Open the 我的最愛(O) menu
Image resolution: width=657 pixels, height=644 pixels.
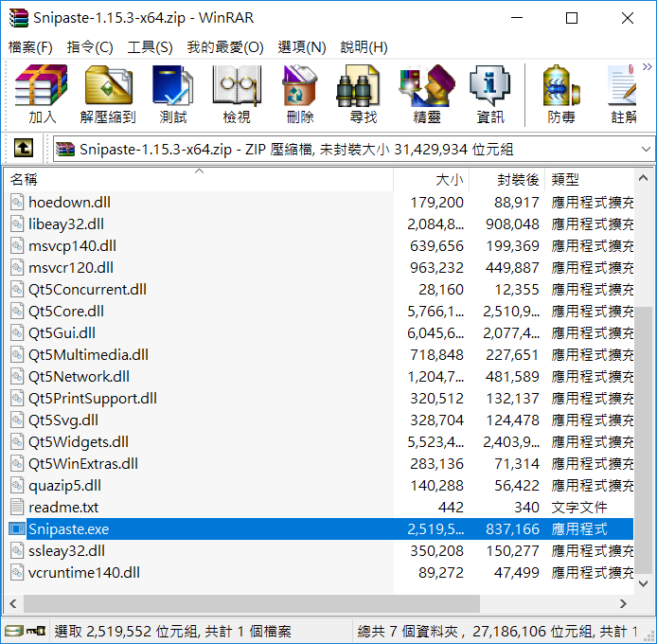tap(225, 47)
